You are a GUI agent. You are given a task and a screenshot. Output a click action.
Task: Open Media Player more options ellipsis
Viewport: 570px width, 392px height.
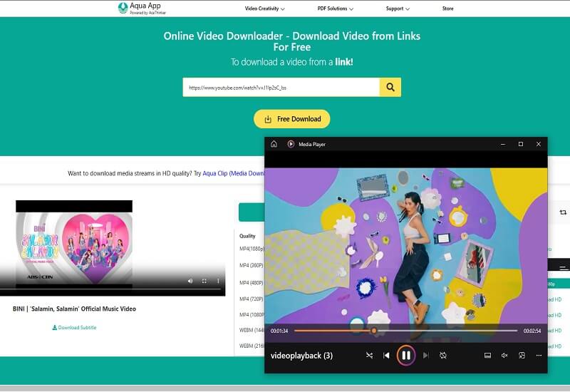click(539, 355)
